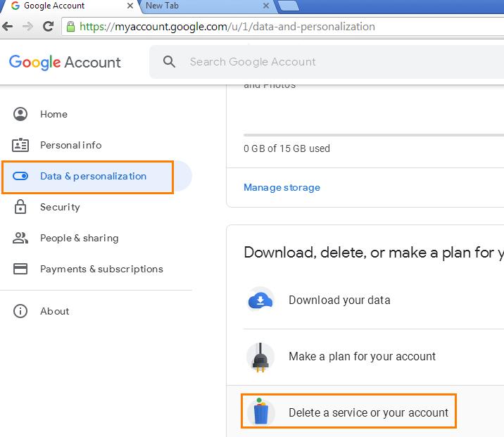The width and height of the screenshot is (504, 437).
Task: Click the People & sharing icon
Action: point(20,238)
